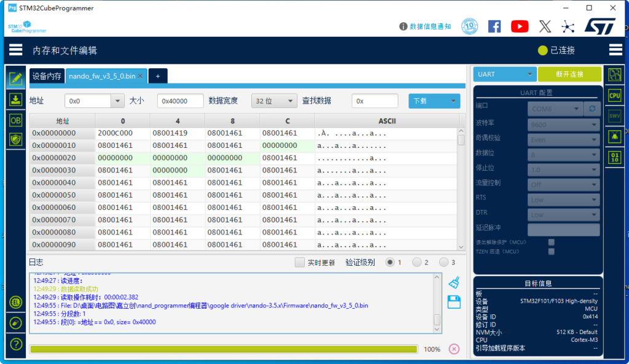The width and height of the screenshot is (629, 364).
Task: Enable the 实时更新 checkbox
Action: point(299,262)
